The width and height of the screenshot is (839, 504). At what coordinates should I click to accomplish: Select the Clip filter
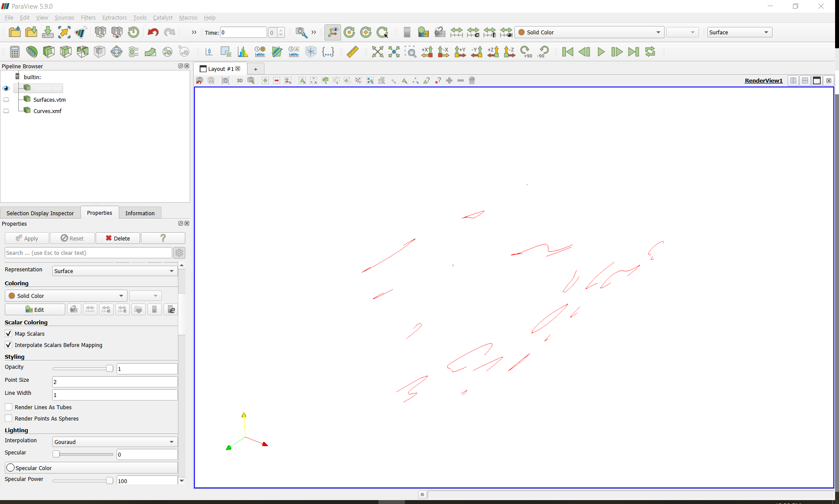[49, 52]
